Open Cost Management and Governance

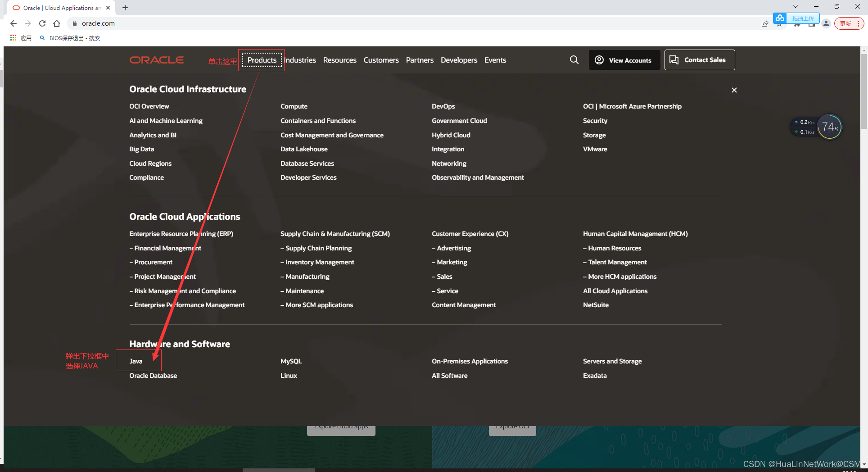pos(332,135)
